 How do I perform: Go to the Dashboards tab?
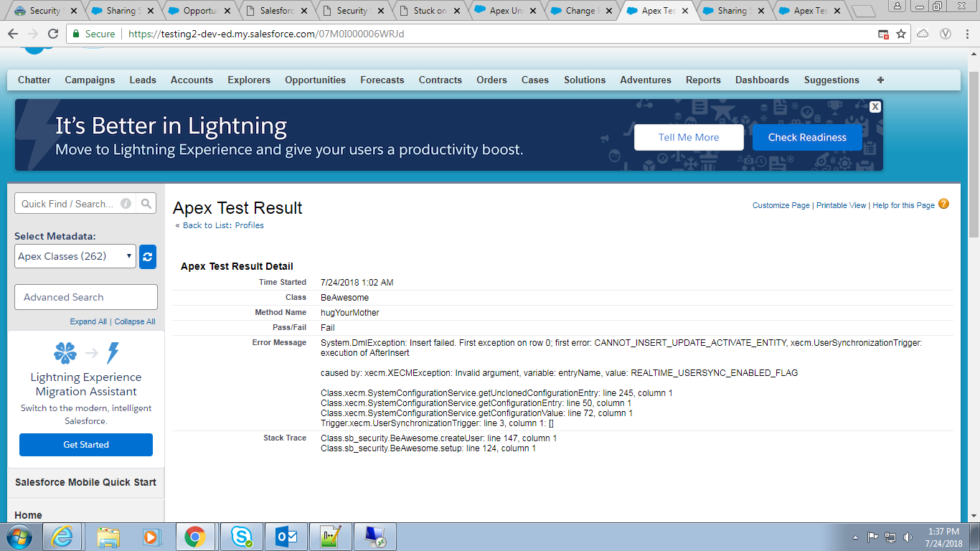762,80
